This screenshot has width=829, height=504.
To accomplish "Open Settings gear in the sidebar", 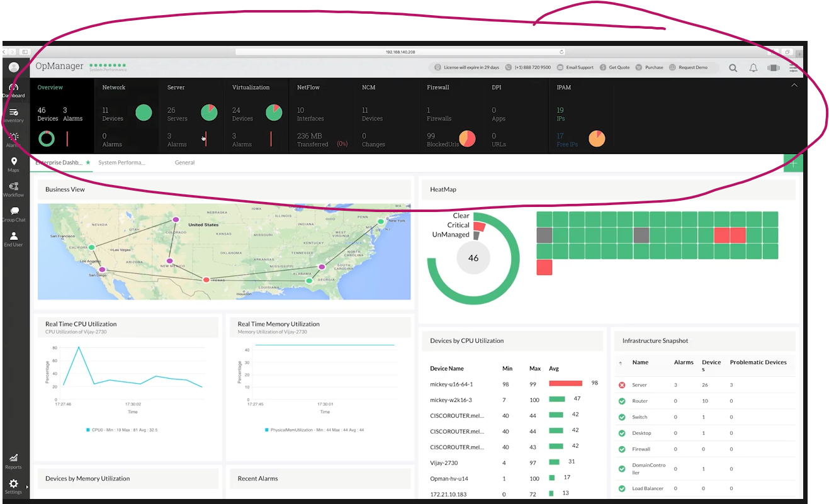I will coord(14,486).
